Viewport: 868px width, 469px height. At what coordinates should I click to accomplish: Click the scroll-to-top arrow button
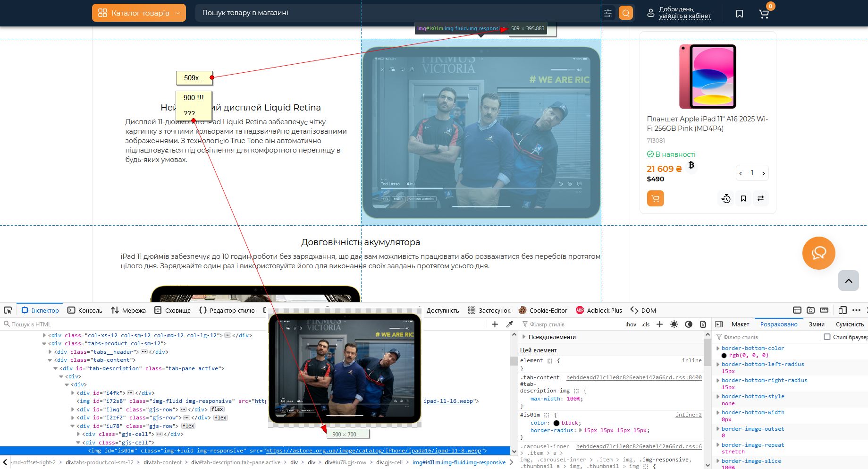point(848,281)
